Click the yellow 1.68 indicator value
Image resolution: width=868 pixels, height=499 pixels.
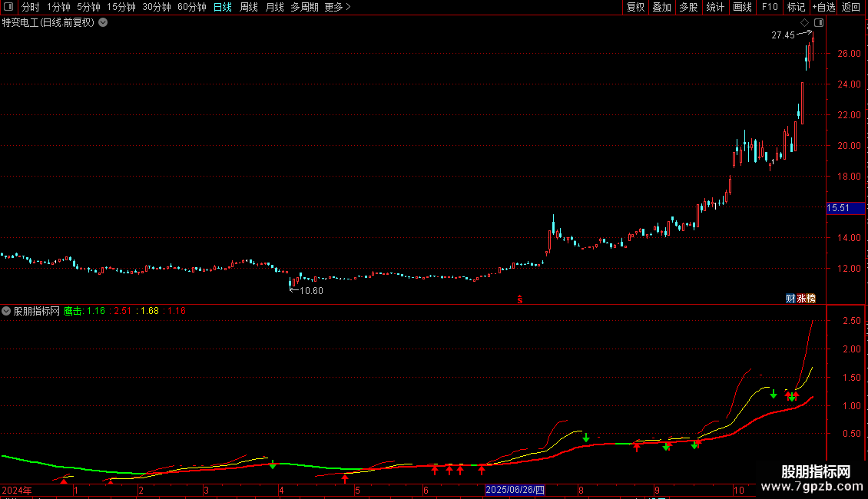150,311
